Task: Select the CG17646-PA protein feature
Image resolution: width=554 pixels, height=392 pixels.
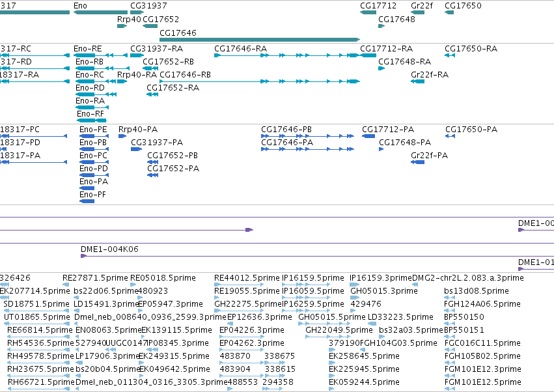Action: 307,149
